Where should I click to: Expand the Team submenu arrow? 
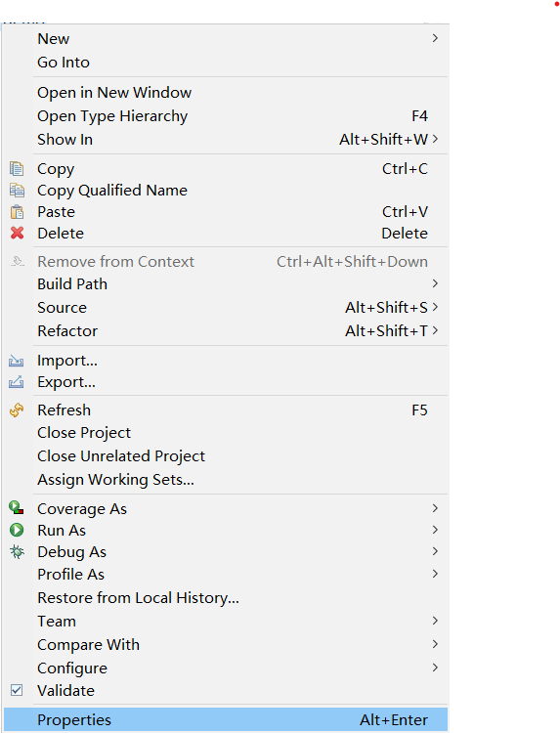coord(435,621)
